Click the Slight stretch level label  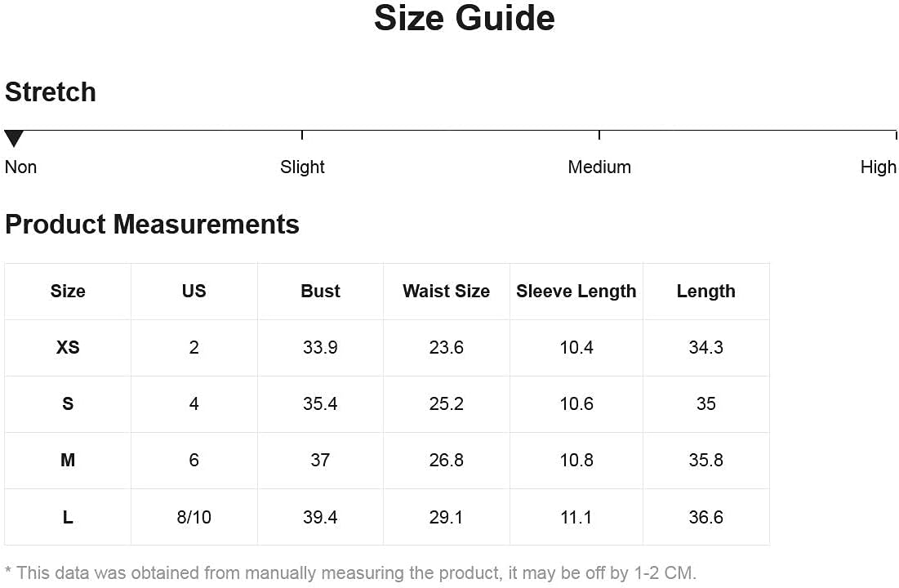[302, 167]
